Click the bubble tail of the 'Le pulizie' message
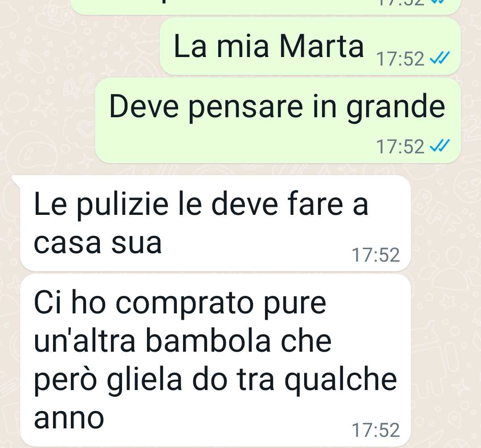Image resolution: width=481 pixels, height=448 pixels. pyautogui.click(x=16, y=181)
